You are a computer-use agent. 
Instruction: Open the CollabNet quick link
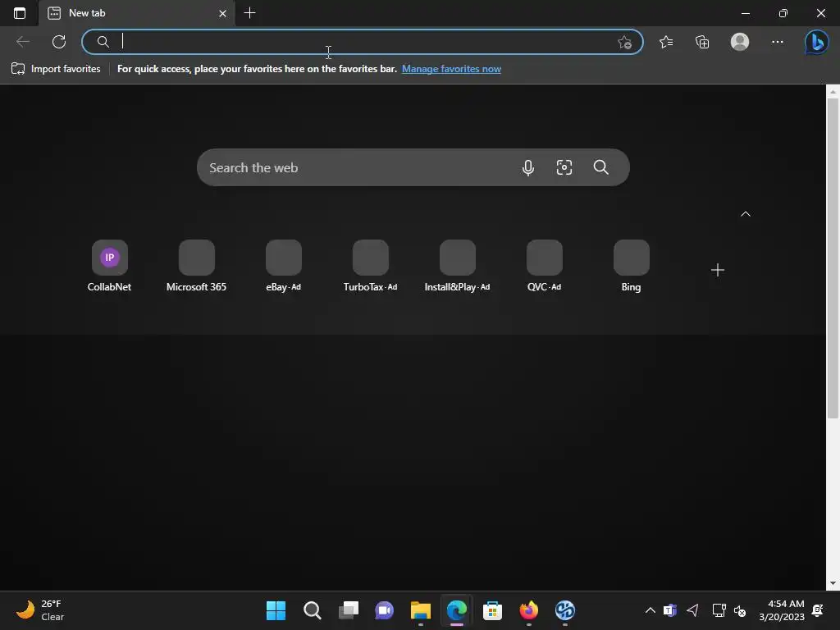(x=109, y=267)
